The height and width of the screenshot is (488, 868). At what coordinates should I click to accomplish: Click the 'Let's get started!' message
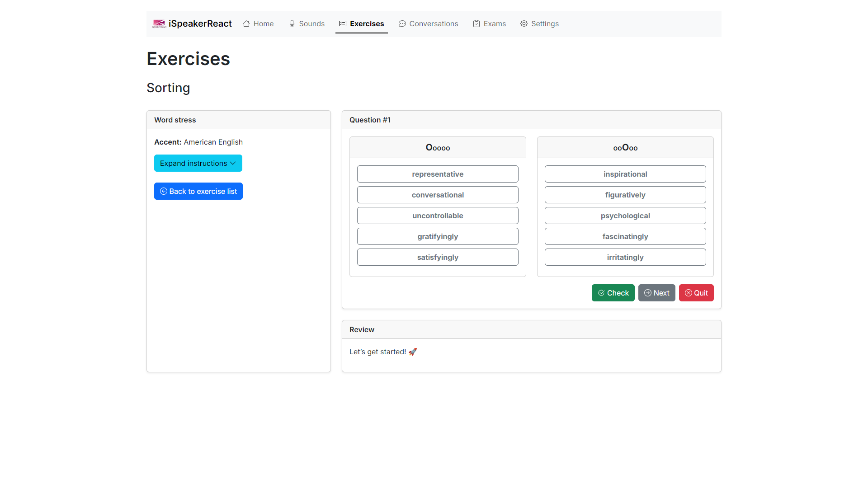click(383, 352)
